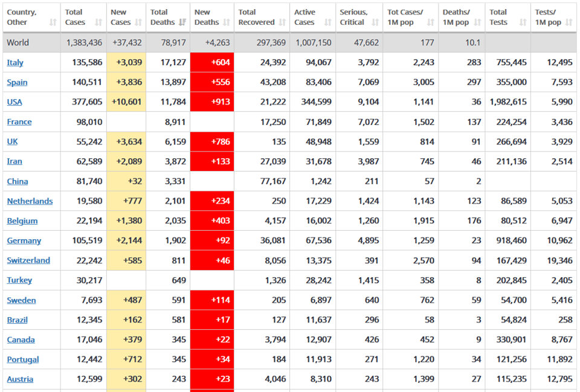Viewport: 580px width, 392px height.
Task: Click the Total Recovered column header text
Action: pyautogui.click(x=256, y=18)
